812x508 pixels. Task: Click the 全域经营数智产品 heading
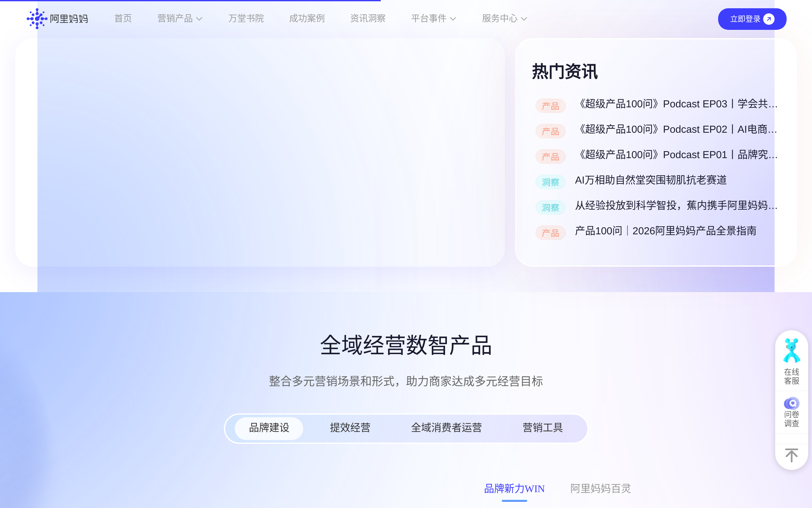click(406, 346)
